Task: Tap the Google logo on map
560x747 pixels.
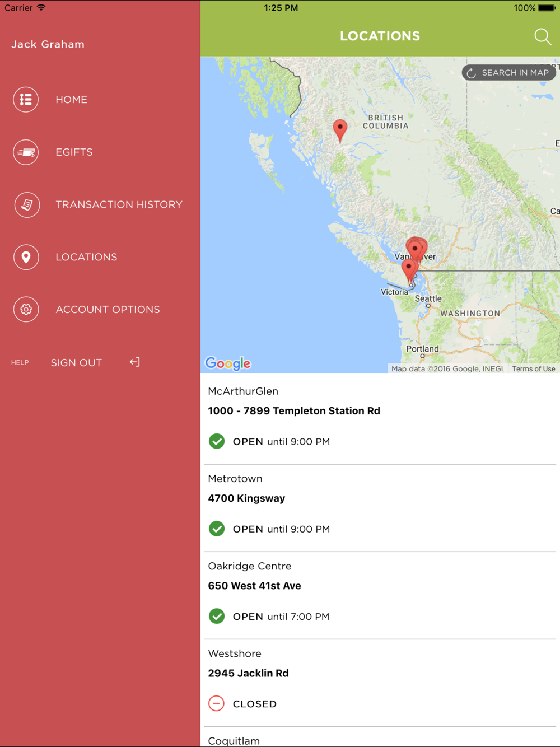Action: (228, 363)
